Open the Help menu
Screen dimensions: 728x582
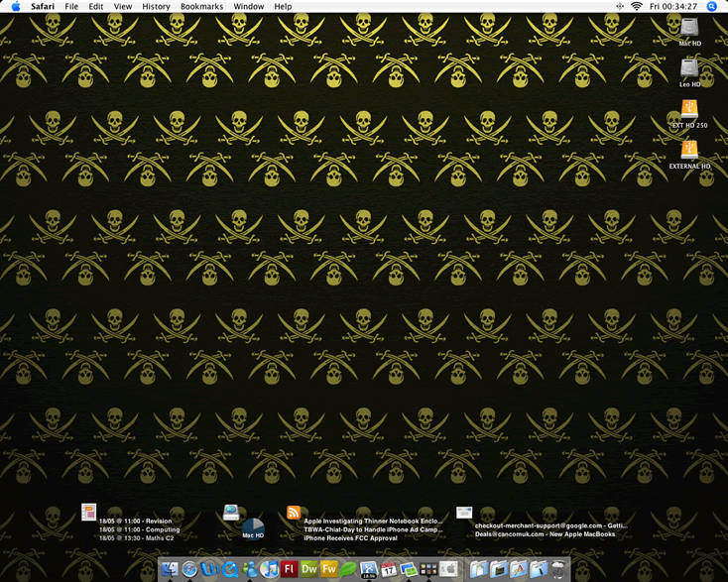[x=283, y=7]
